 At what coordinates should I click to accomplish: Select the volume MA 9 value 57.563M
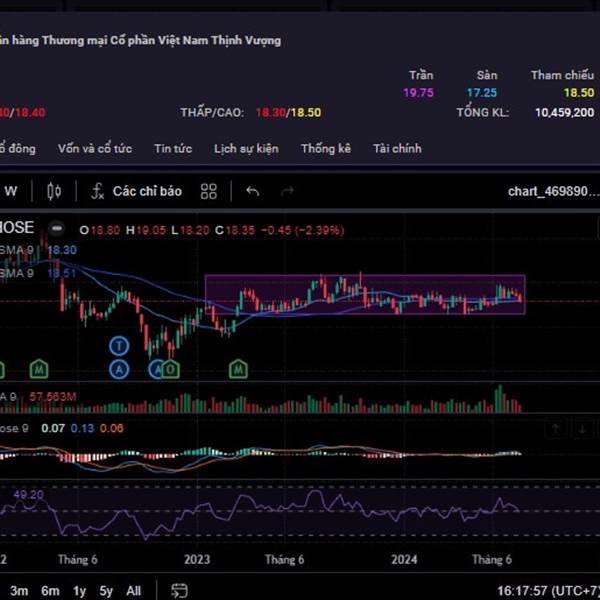[x=53, y=396]
